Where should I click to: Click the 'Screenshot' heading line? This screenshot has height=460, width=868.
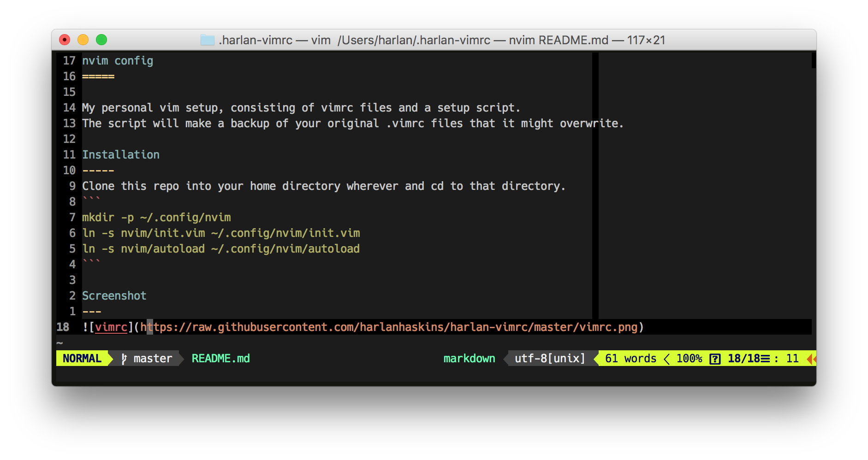(114, 296)
